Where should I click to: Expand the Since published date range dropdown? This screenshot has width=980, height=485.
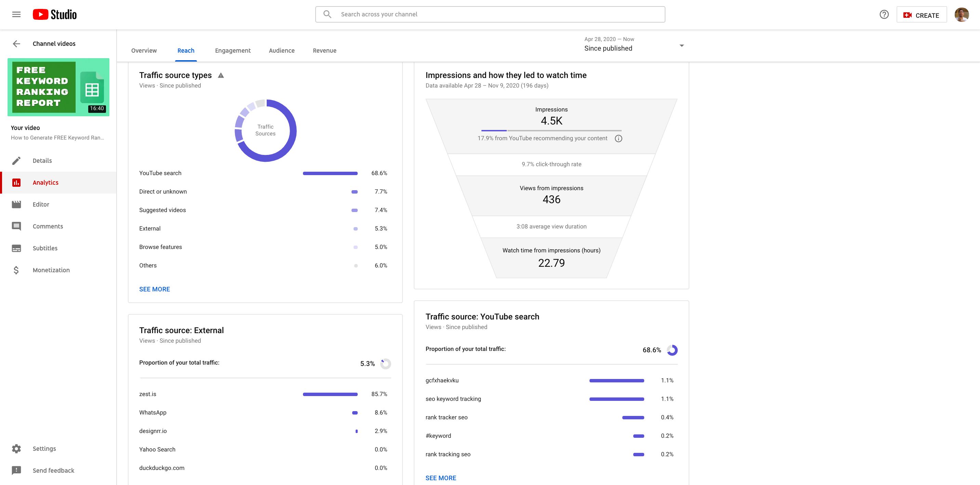coord(681,45)
